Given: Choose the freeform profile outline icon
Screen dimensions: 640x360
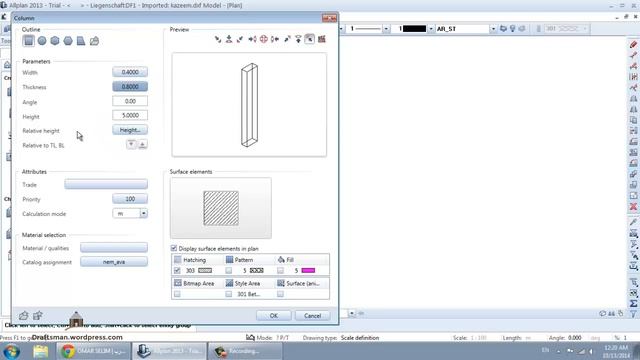Looking at the screenshot, I should (x=94, y=41).
